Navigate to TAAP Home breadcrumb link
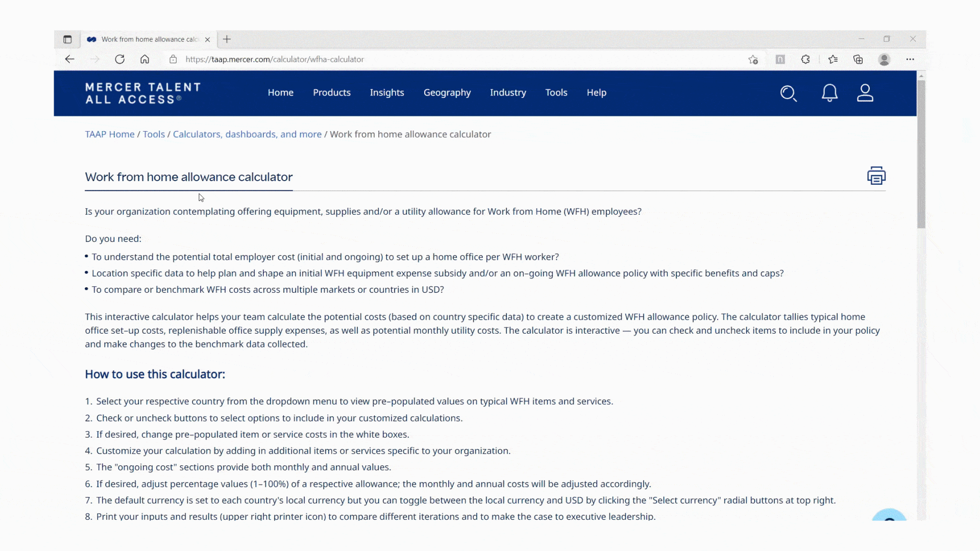This screenshot has height=551, width=980. (109, 134)
